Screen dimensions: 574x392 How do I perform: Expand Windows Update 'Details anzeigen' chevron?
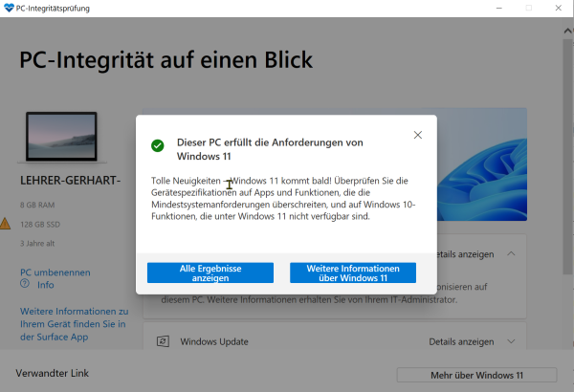(511, 341)
